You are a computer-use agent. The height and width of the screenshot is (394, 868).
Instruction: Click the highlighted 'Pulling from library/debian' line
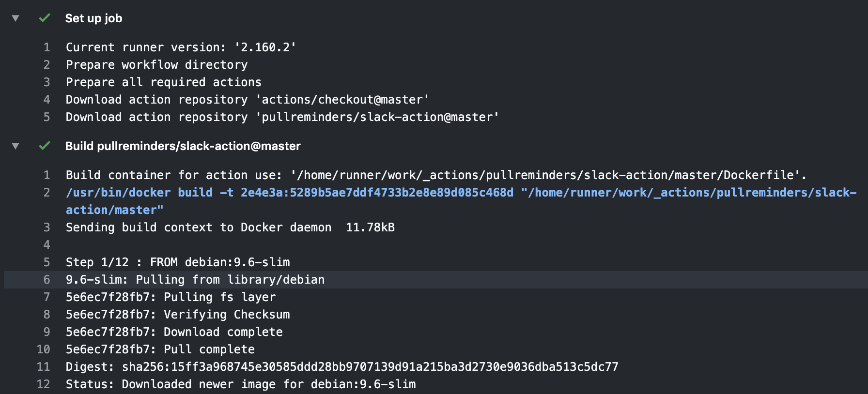click(x=195, y=280)
